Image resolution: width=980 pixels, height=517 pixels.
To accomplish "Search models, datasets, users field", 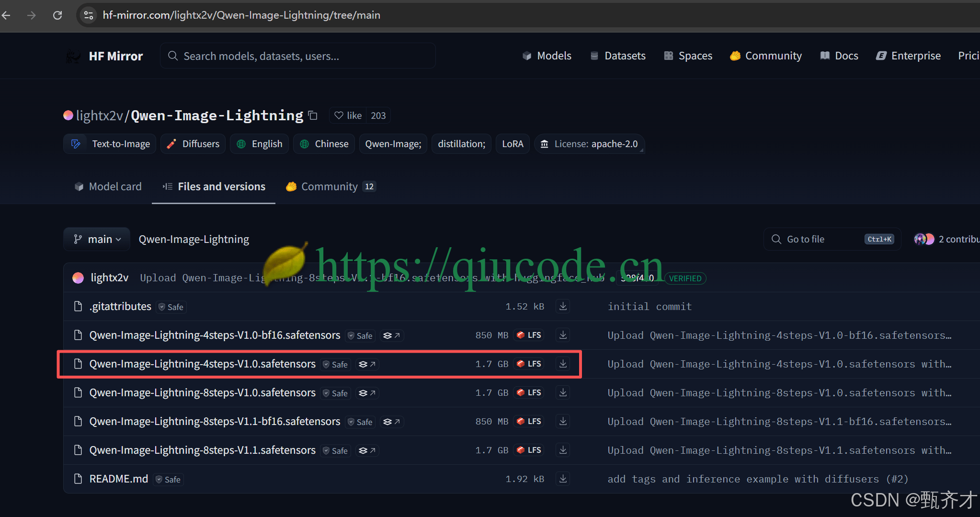I will (x=298, y=56).
